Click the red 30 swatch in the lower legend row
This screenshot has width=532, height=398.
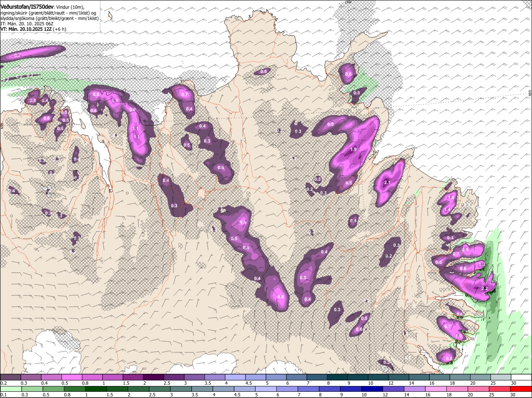click(x=521, y=389)
